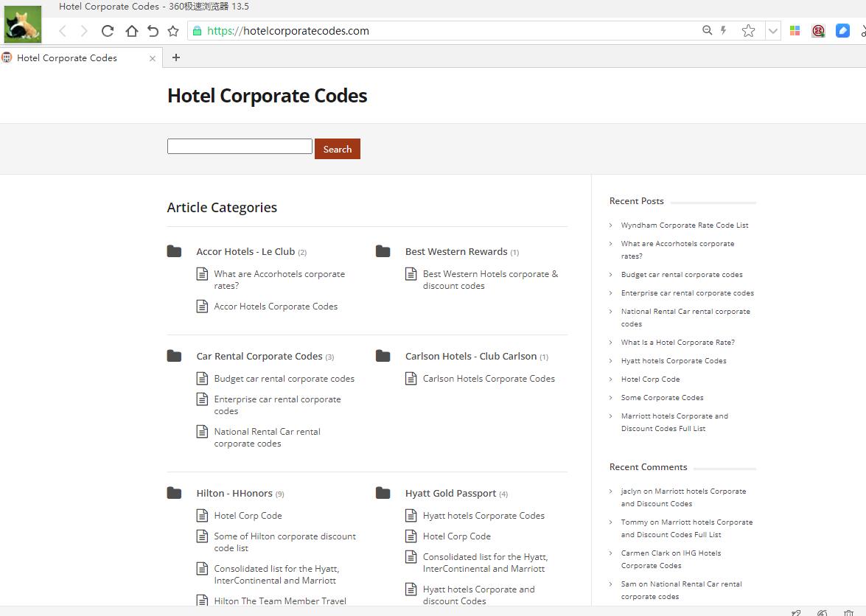
Task: Click the red circular extension icon
Action: [x=819, y=31]
